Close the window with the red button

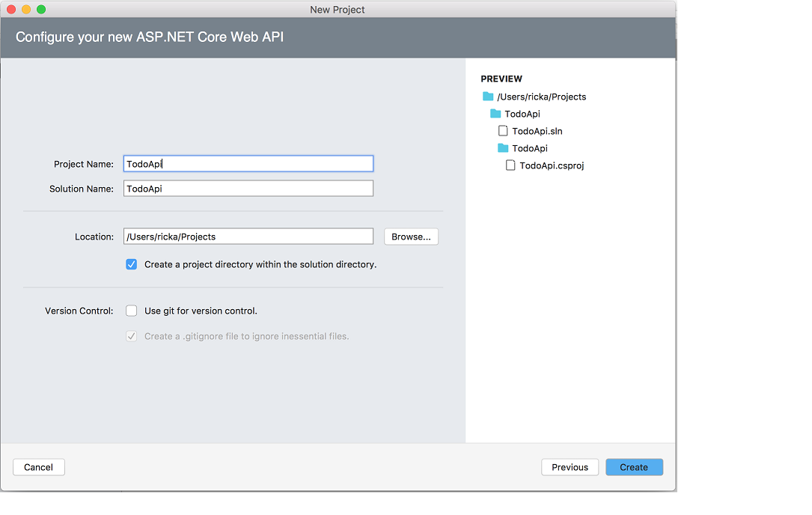pos(11,9)
